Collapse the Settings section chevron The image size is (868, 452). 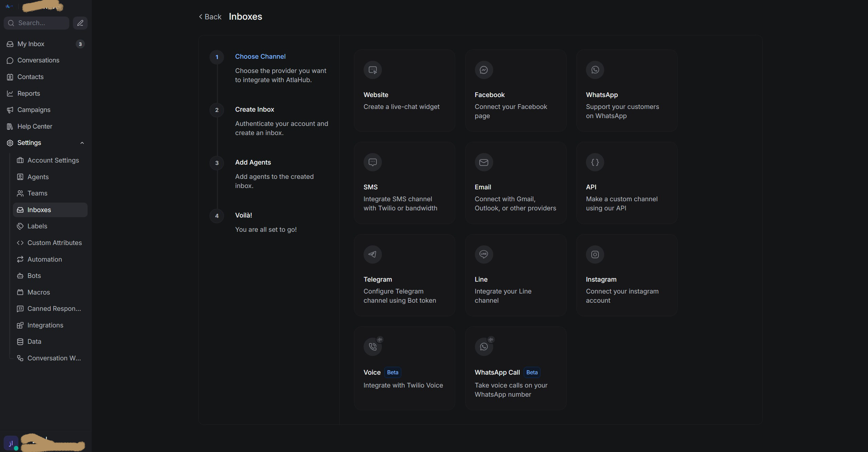click(x=82, y=143)
